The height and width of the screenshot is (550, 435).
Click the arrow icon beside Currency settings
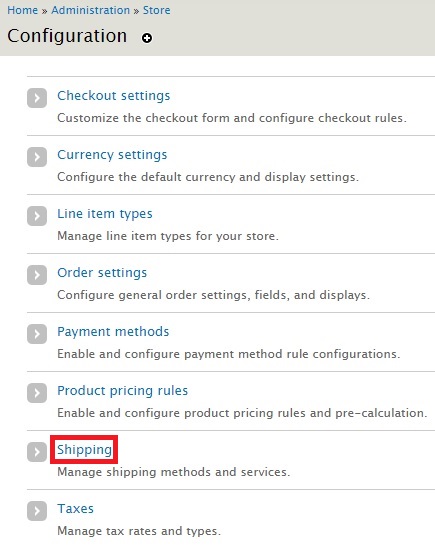pyautogui.click(x=37, y=157)
